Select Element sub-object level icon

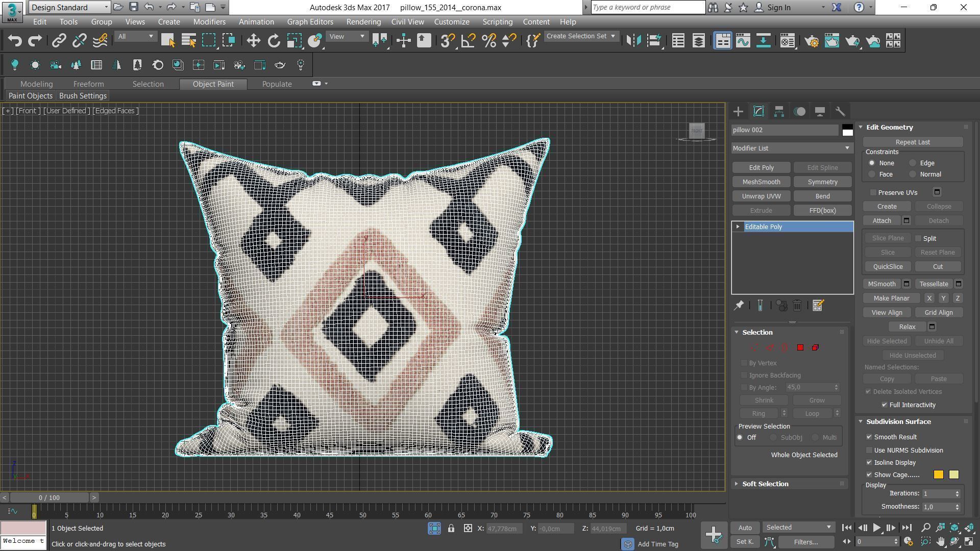tap(815, 347)
